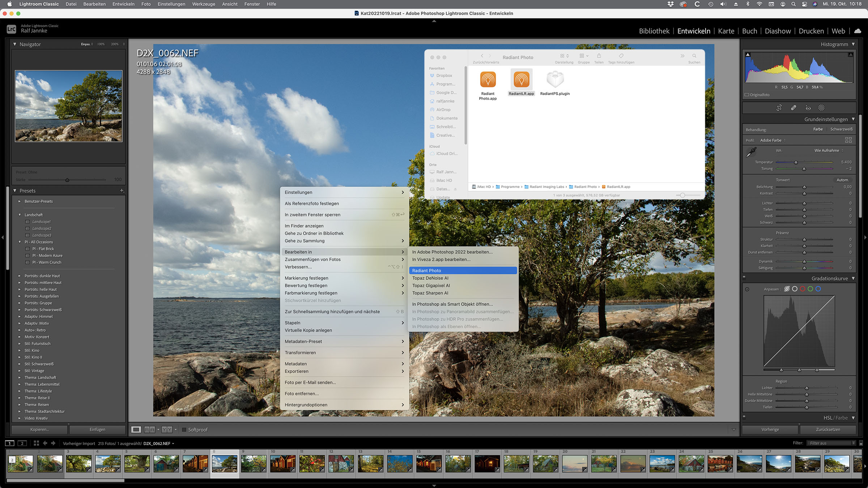Enable the Softproof checkbox
868x488 pixels.
pos(184,429)
